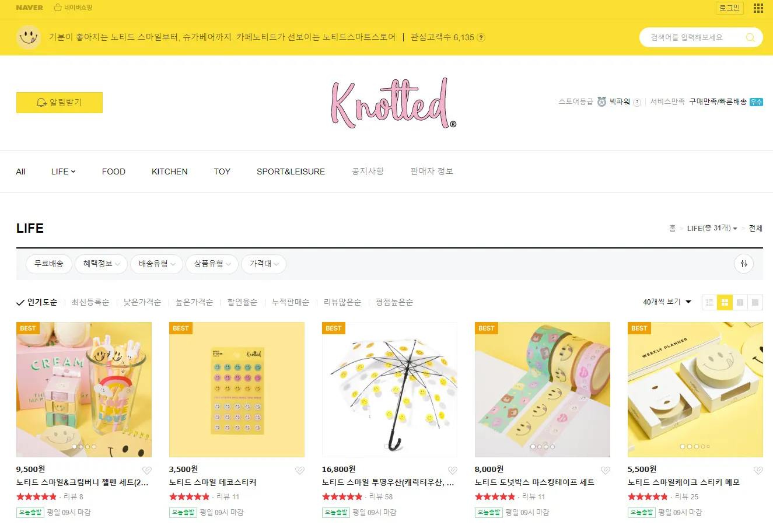Image resolution: width=773 pixels, height=532 pixels.
Task: Select the KITCHEN category menu
Action: pyautogui.click(x=170, y=171)
